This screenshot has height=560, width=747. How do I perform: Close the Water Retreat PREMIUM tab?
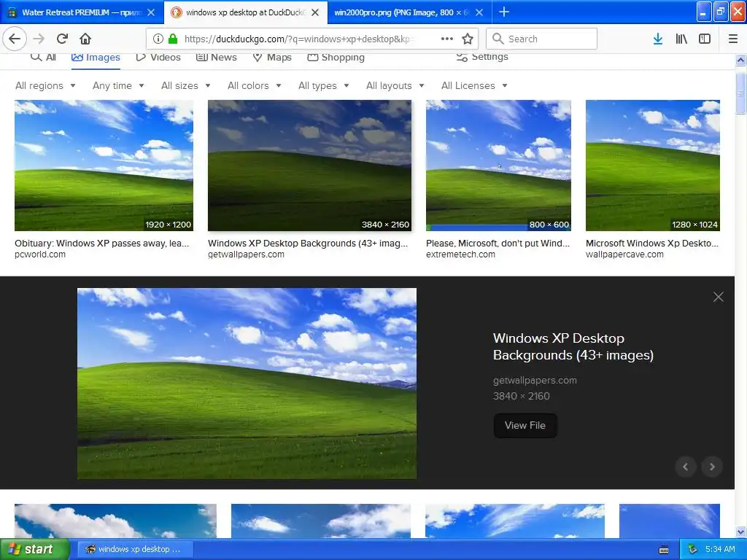[151, 12]
